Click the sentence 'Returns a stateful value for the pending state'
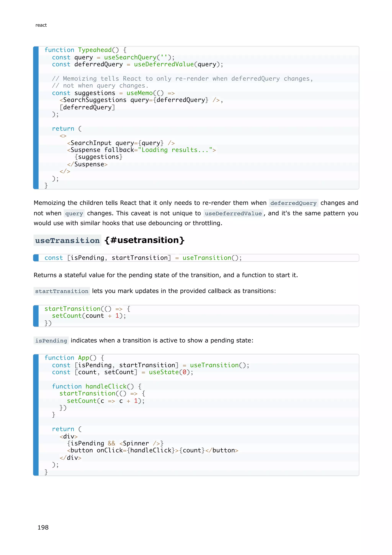 [166, 275]
